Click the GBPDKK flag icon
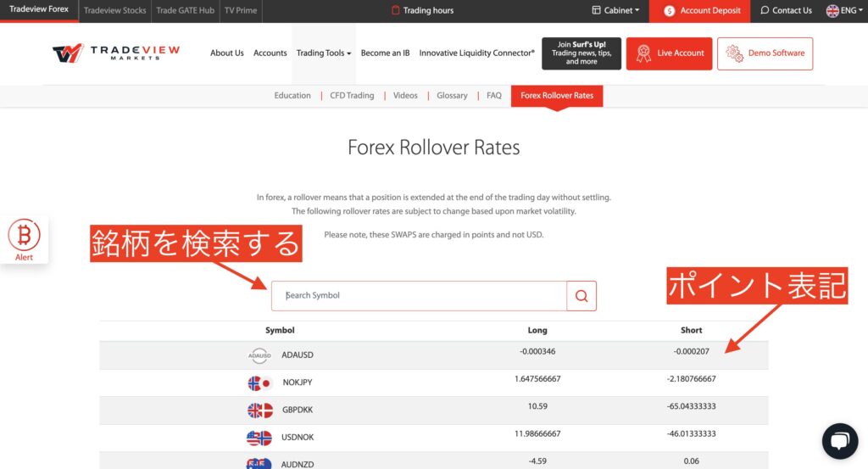 pyautogui.click(x=259, y=410)
